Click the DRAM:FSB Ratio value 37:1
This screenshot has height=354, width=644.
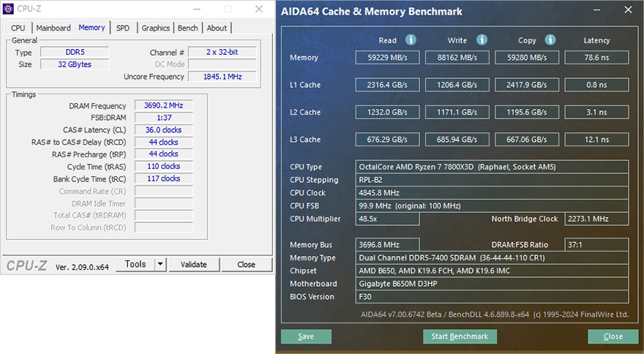(596, 245)
